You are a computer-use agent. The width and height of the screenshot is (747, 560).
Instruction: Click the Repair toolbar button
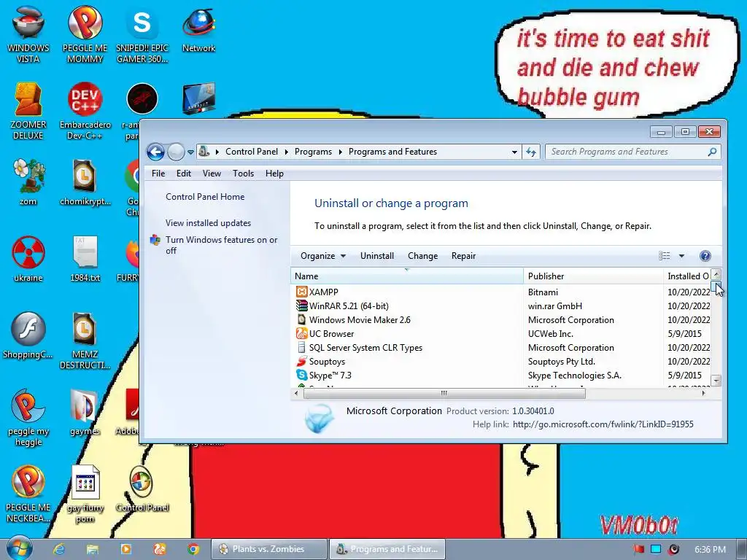[x=463, y=256]
